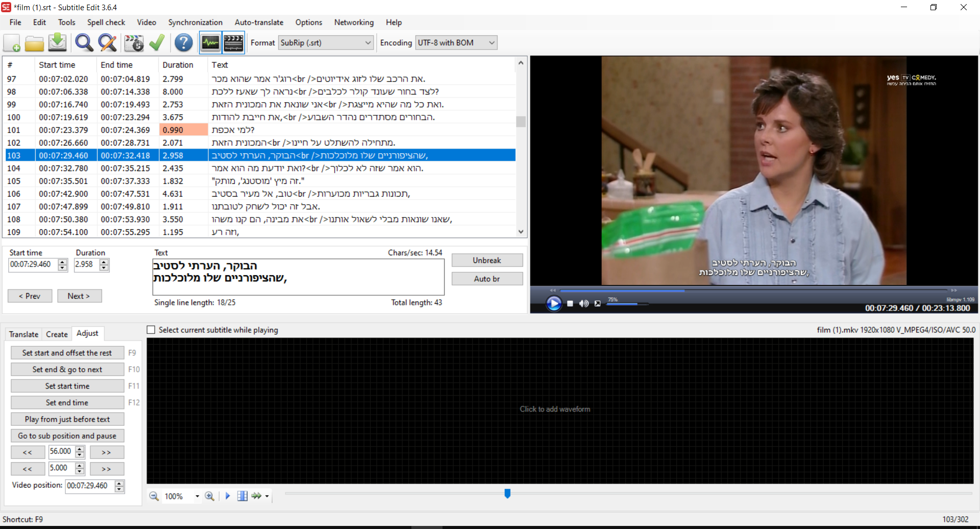Click the green double-arrow waveform icon

[256, 496]
